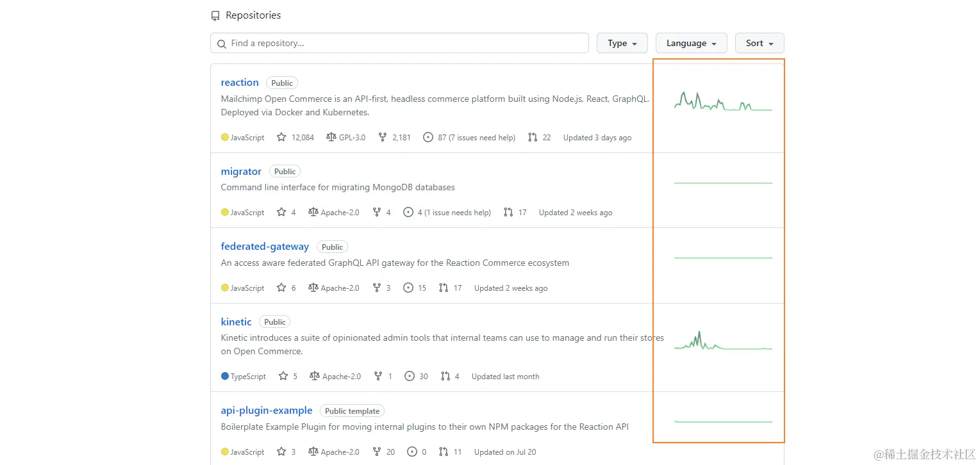This screenshot has width=980, height=465.
Task: Open the federated-gateway repository
Action: click(x=265, y=247)
